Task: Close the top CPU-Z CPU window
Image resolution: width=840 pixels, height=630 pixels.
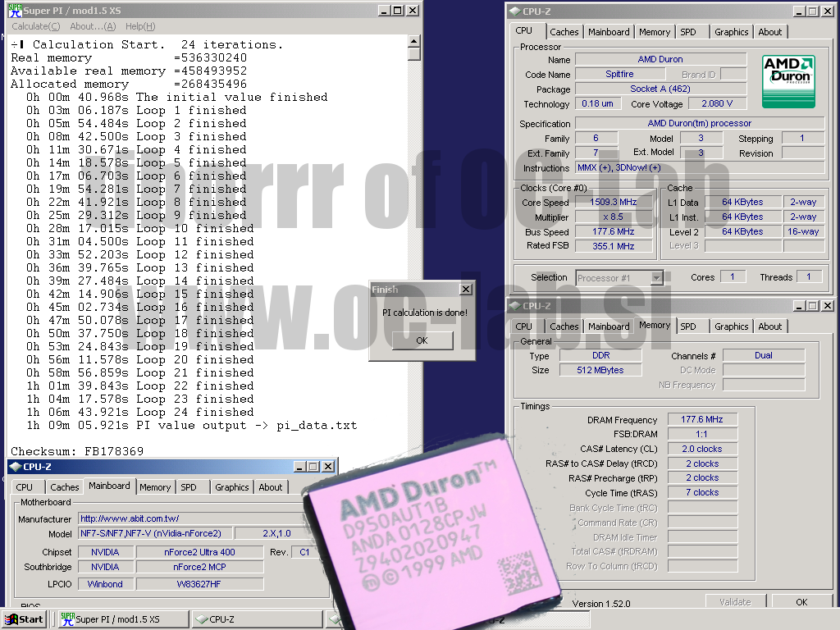Action: click(x=827, y=11)
